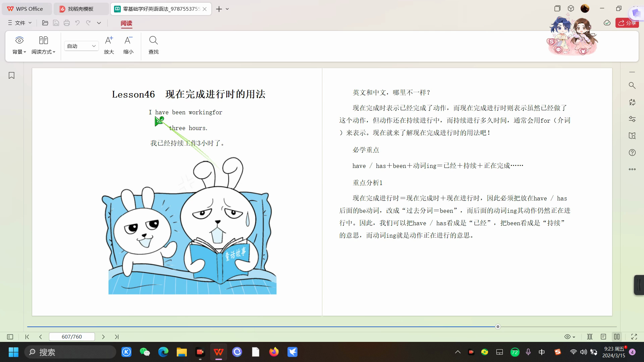Open the reading mode (阅读方式) dropdown
The width and height of the screenshot is (644, 362).
point(43,52)
